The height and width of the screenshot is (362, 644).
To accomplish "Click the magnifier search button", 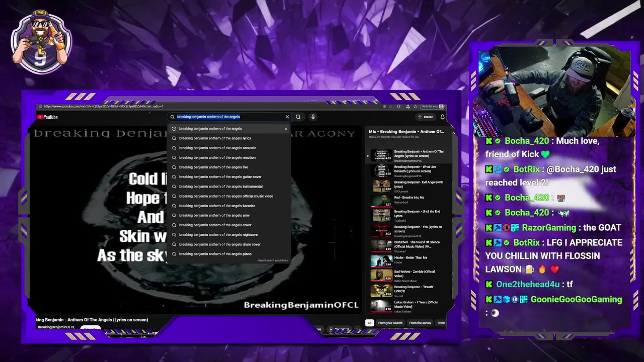I will point(298,117).
